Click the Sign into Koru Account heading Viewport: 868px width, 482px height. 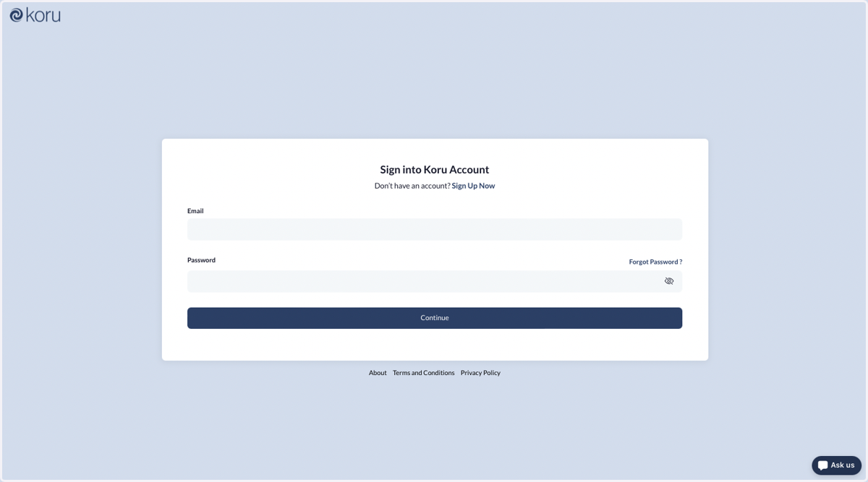pyautogui.click(x=435, y=170)
